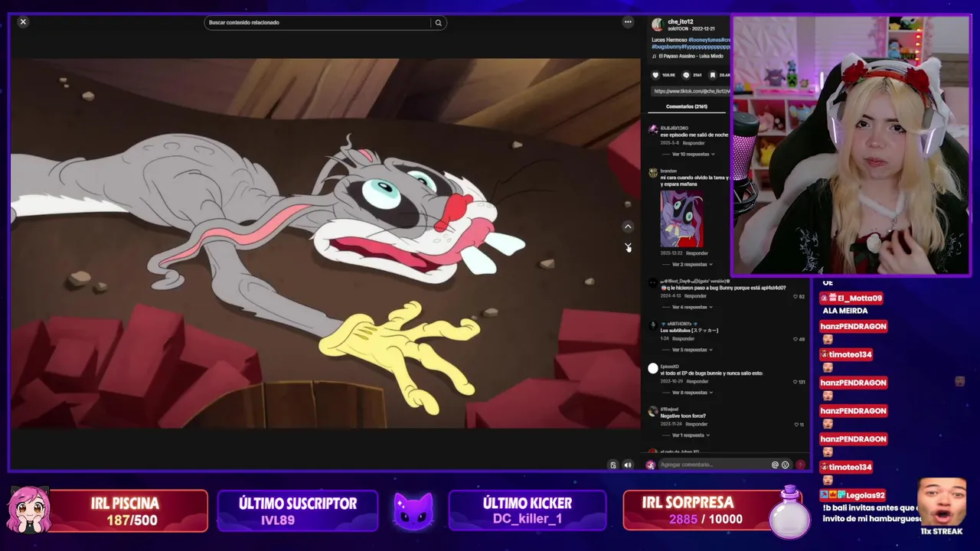This screenshot has height=551, width=980.
Task: Click the purple cat logo icon
Action: [x=413, y=510]
